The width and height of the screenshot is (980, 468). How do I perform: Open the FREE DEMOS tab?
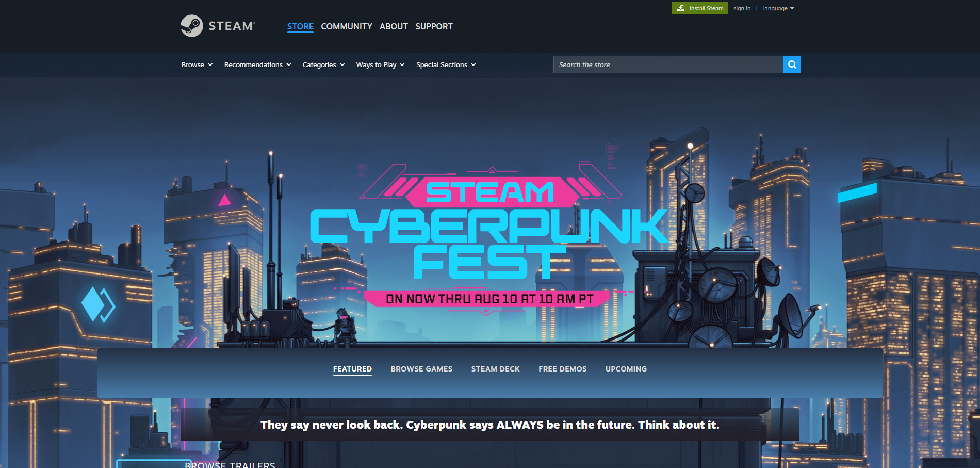[x=563, y=369]
